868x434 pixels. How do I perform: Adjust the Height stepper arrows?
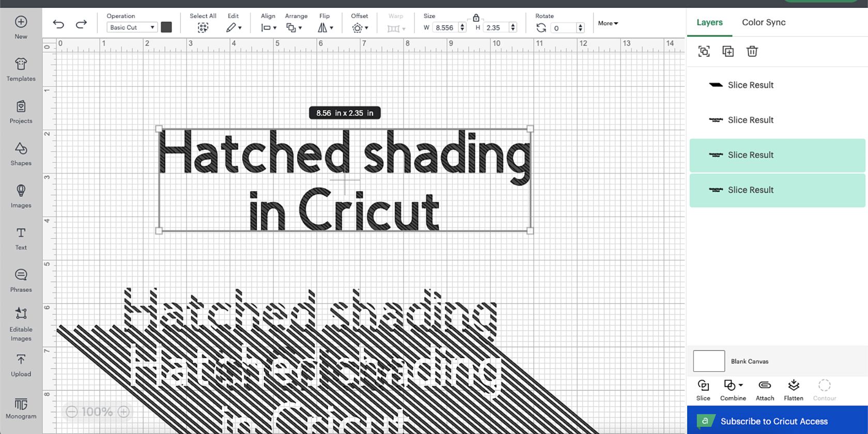pos(513,28)
